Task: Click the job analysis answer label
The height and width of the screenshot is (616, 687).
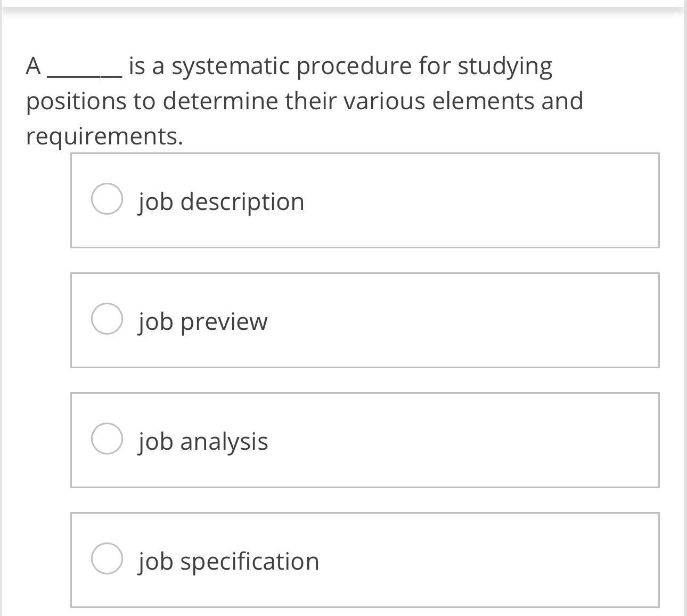Action: tap(202, 440)
